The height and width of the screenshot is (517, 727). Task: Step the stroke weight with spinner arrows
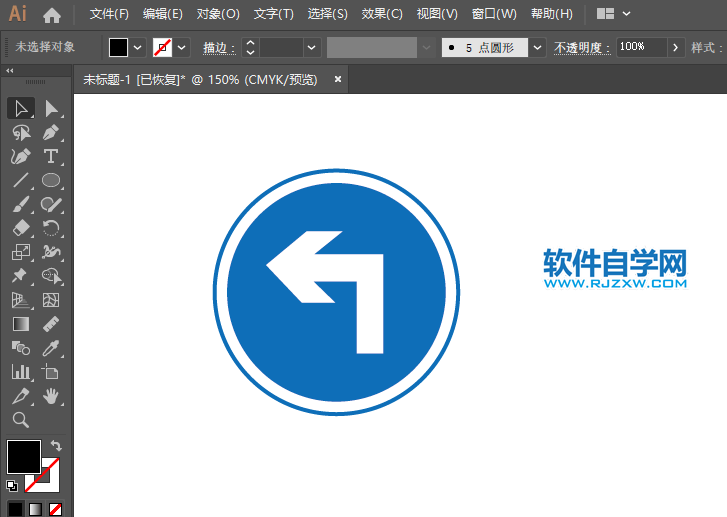pyautogui.click(x=250, y=47)
